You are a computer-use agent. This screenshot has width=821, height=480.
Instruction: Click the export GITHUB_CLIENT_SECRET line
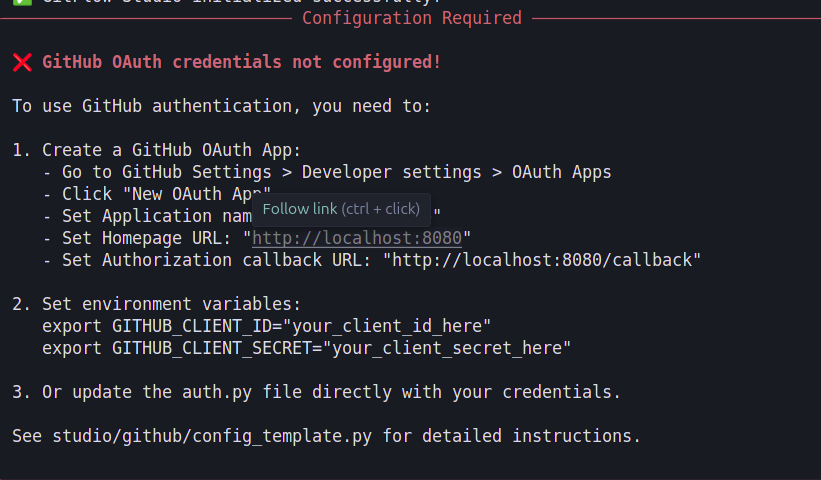click(x=306, y=348)
